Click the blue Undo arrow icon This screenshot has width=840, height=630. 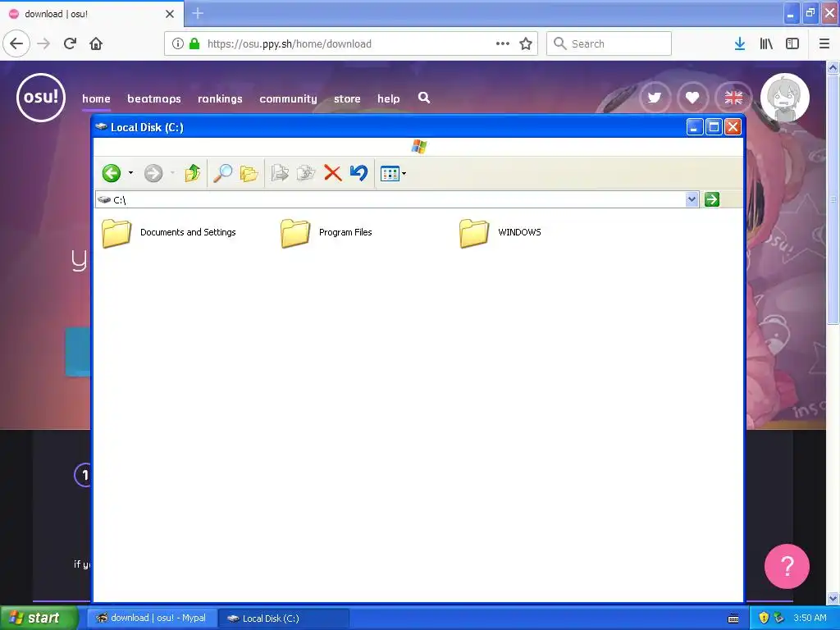click(358, 173)
